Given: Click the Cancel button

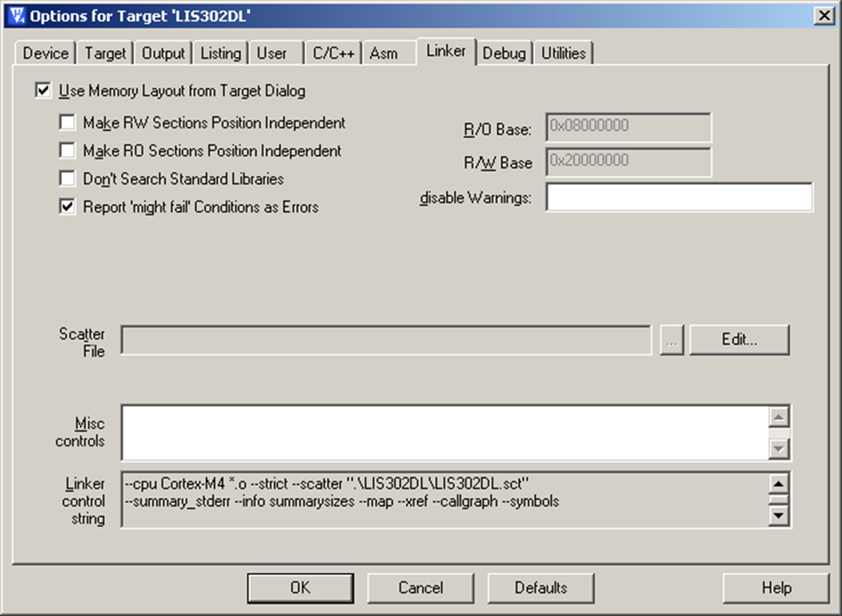Looking at the screenshot, I should (x=420, y=588).
